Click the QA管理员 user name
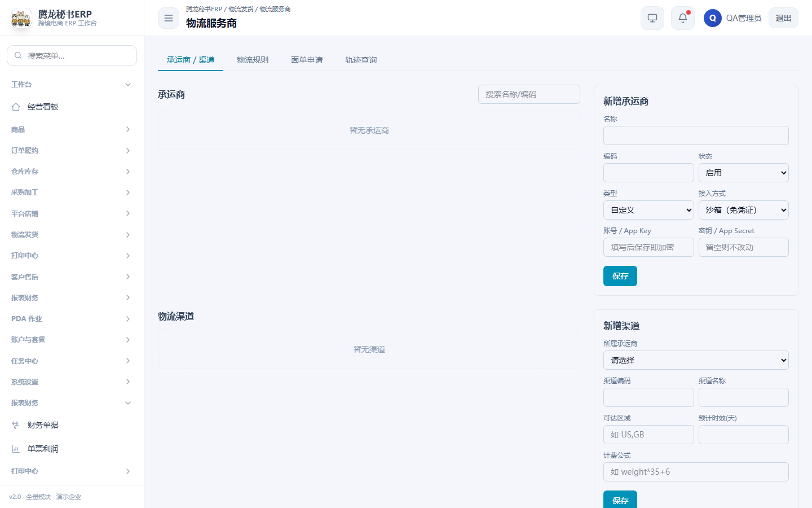The width and height of the screenshot is (812, 508). [x=743, y=18]
